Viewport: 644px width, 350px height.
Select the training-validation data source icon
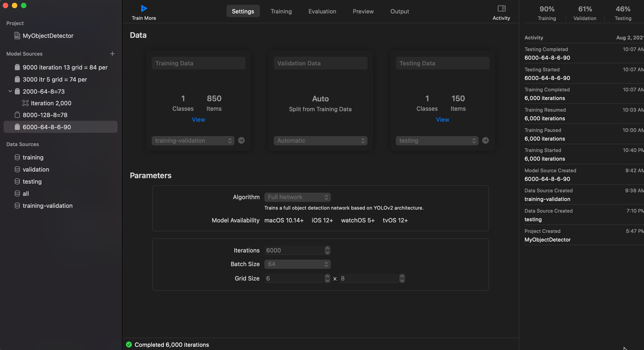(x=17, y=206)
